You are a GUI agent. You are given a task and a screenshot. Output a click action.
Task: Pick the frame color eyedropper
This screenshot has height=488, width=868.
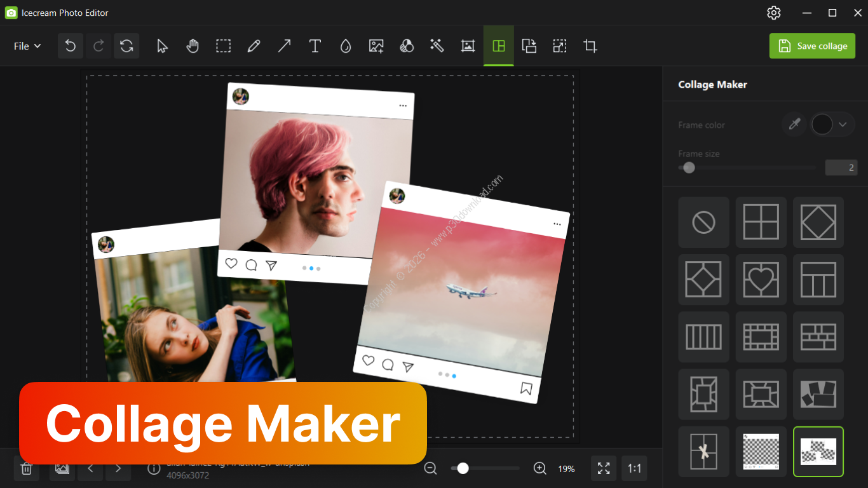(794, 125)
